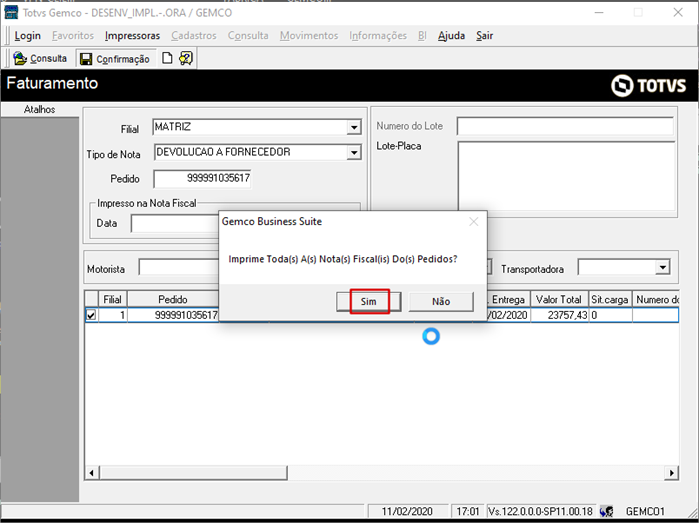Viewport: 699px width, 523px height.
Task: Click the grid scrollbar left arrow
Action: (92, 473)
